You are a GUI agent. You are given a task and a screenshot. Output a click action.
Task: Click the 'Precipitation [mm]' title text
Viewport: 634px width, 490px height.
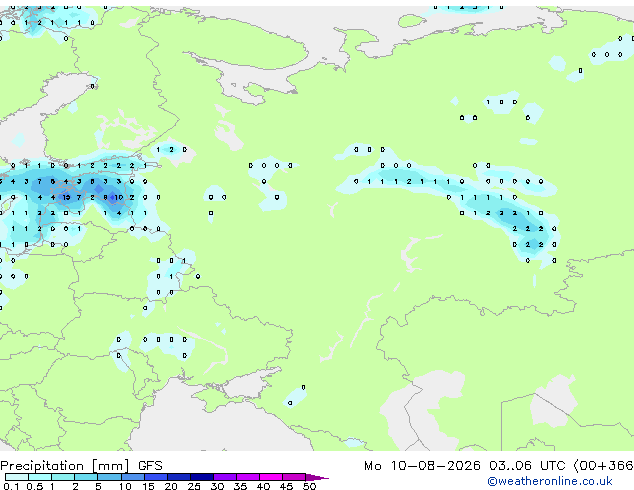pos(65,466)
